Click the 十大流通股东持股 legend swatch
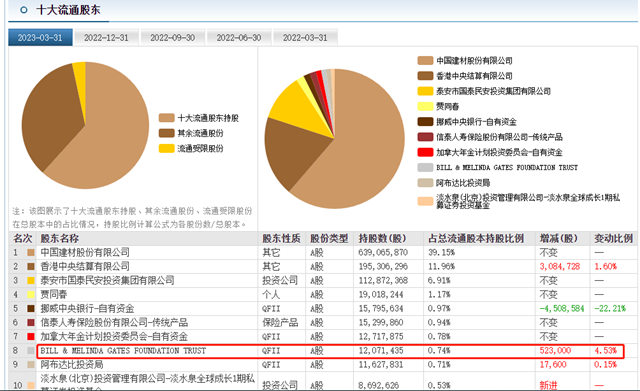 point(167,118)
